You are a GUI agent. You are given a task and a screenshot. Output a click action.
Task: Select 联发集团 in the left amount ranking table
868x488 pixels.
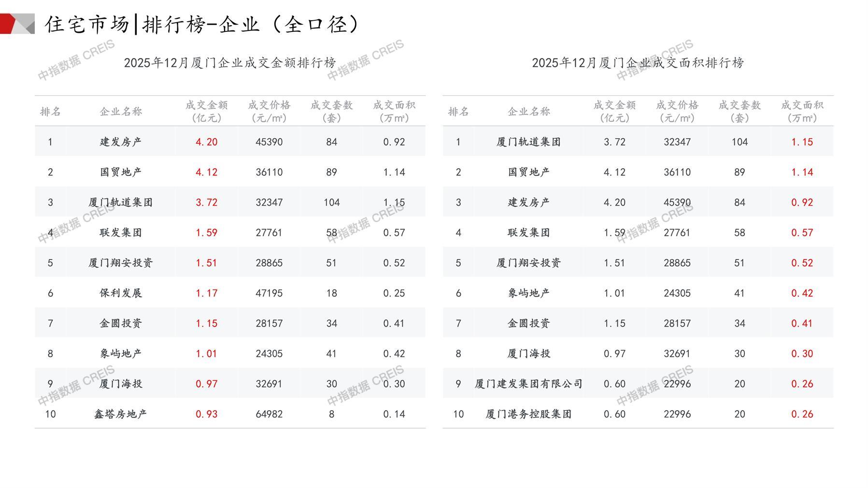(121, 233)
